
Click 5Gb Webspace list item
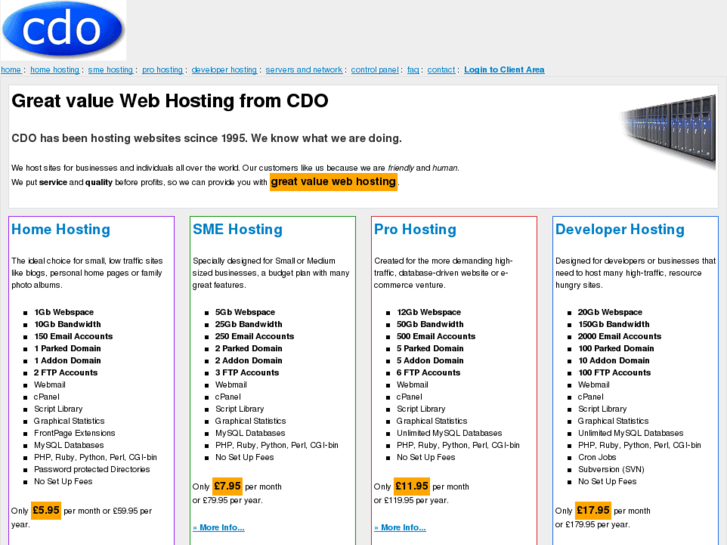(x=245, y=312)
